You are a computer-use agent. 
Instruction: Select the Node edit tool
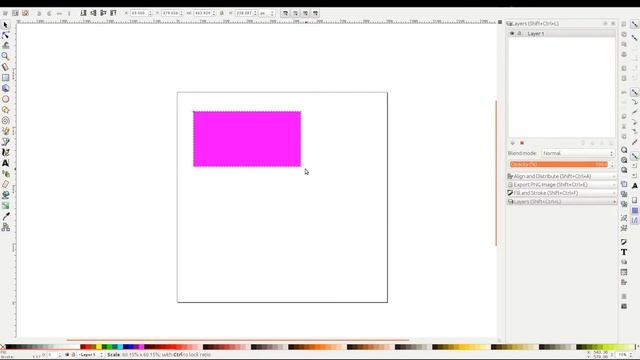5,36
